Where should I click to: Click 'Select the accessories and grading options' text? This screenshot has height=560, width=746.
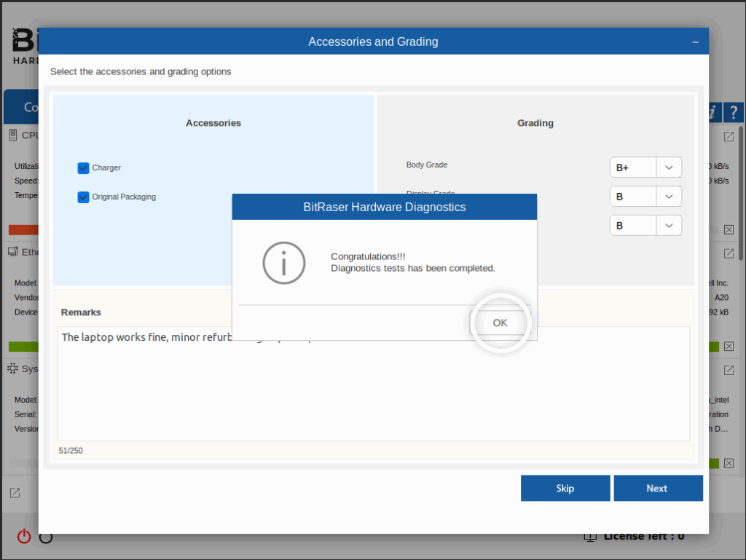point(141,72)
